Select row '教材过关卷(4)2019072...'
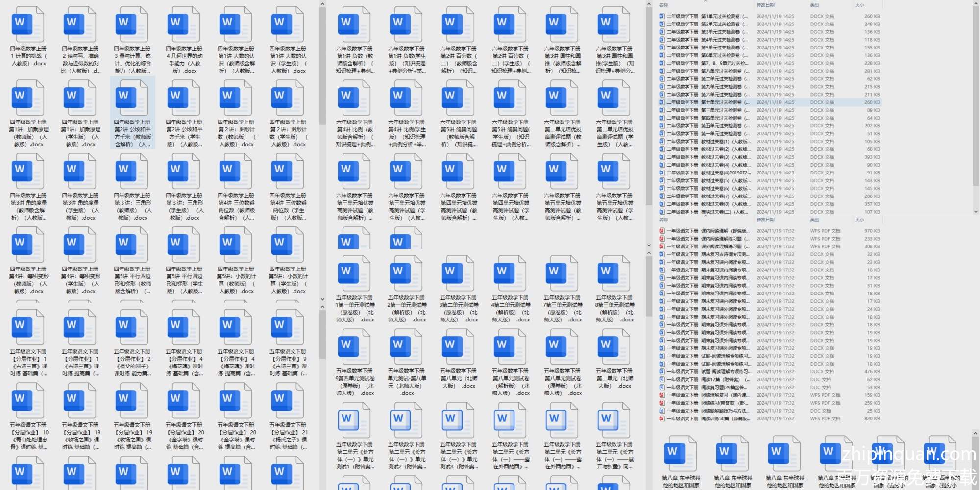The height and width of the screenshot is (490, 980). pyautogui.click(x=769, y=172)
